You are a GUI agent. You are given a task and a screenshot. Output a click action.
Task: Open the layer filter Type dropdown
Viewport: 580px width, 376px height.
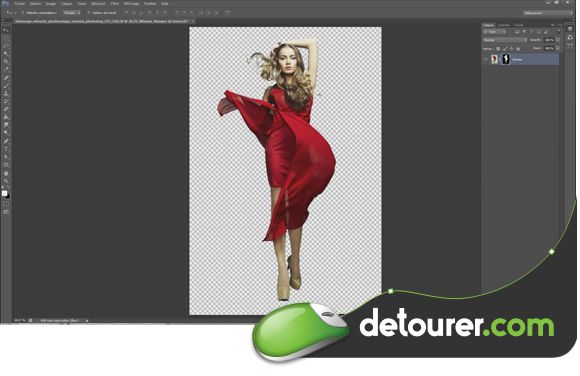click(x=494, y=32)
